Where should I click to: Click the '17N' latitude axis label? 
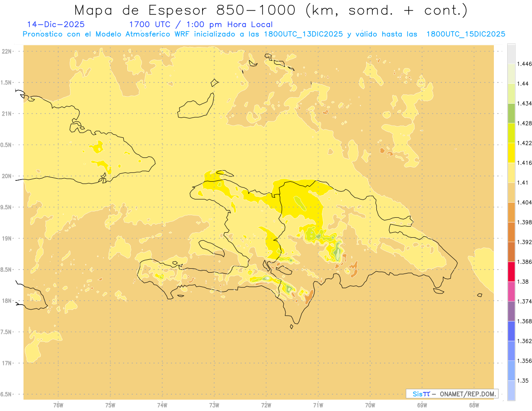click(x=7, y=364)
